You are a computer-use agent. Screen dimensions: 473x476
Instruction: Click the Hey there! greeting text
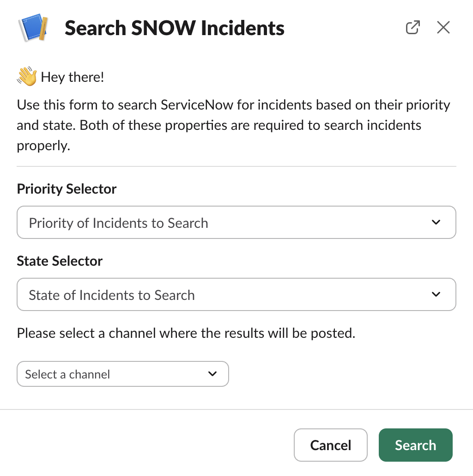[x=73, y=77]
